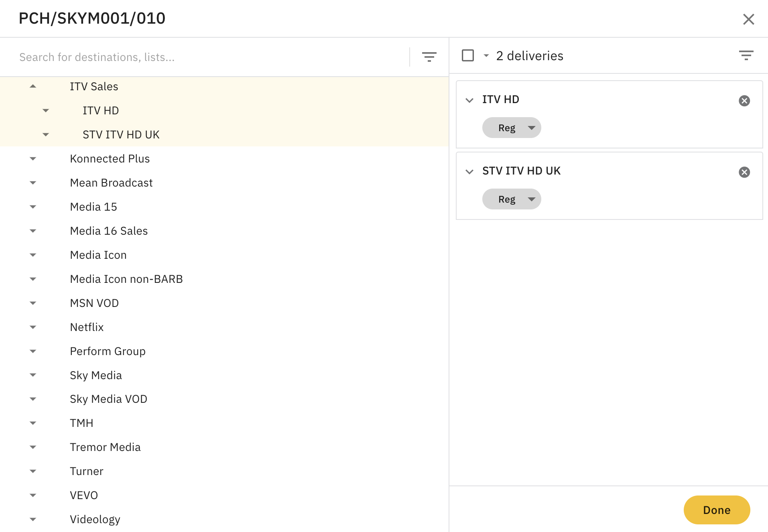Open select-all options arrow next to deliveries checkbox
Viewport: 768px width, 532px height.
(486, 56)
